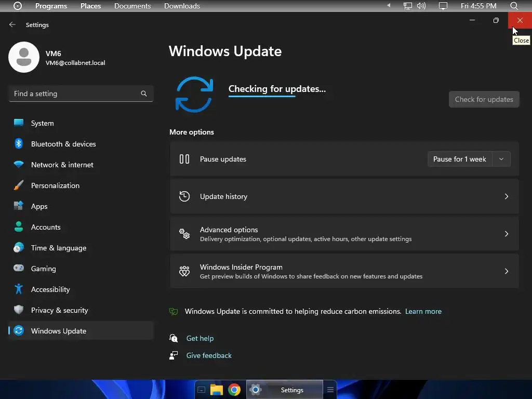
Task: Click the taskbar menu lines icon
Action: 330,390
